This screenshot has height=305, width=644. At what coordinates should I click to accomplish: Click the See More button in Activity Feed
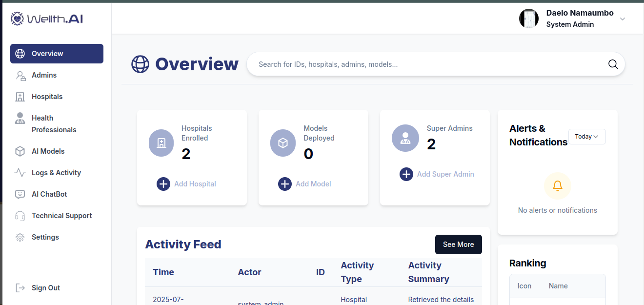[459, 244]
